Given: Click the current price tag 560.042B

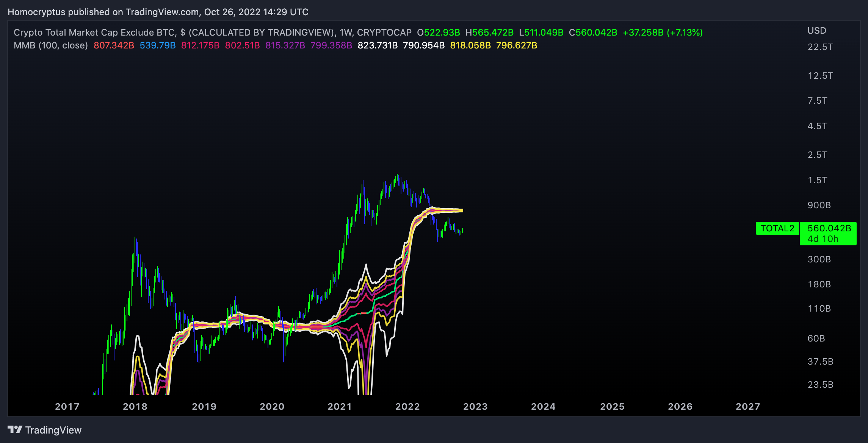Looking at the screenshot, I should tap(828, 233).
